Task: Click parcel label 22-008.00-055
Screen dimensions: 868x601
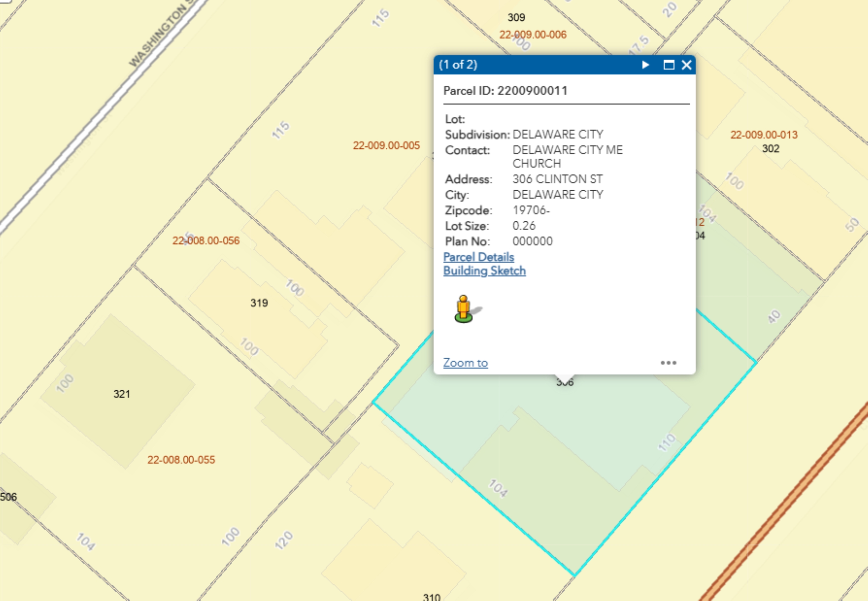Action: click(181, 460)
